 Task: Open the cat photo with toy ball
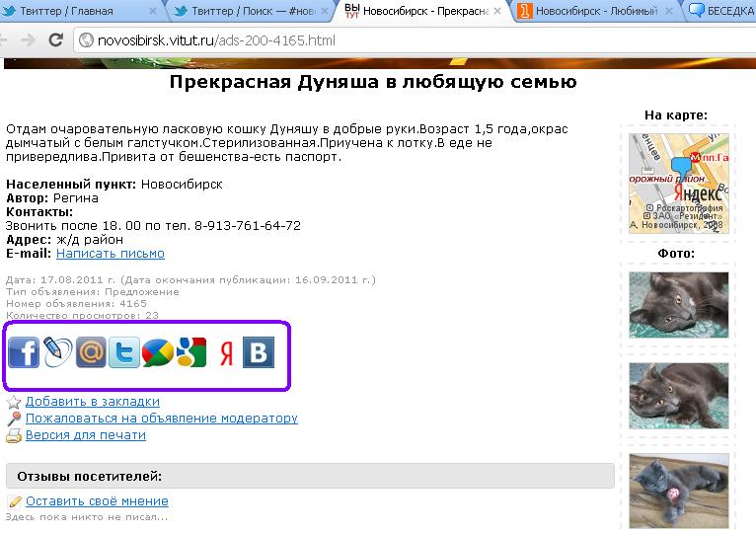click(x=678, y=491)
